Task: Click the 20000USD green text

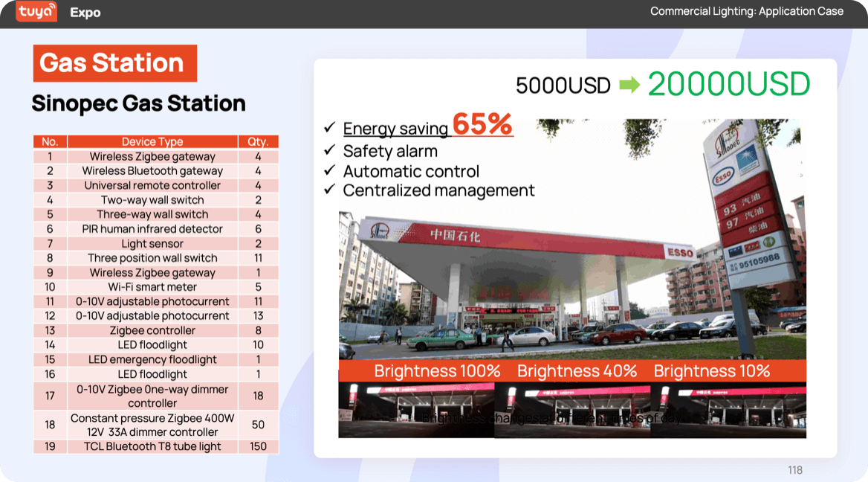Action: (x=728, y=84)
